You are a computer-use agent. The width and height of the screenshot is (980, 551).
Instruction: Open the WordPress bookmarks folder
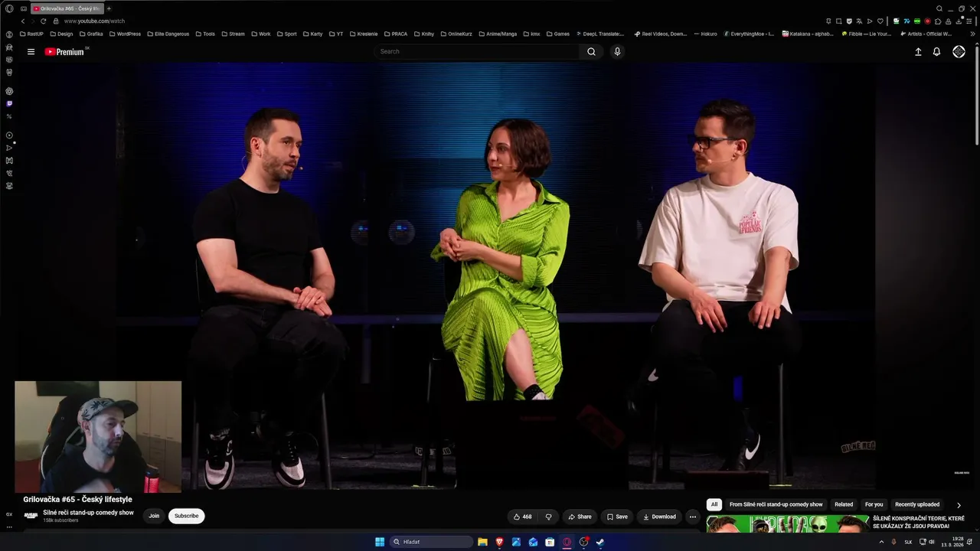pyautogui.click(x=125, y=34)
